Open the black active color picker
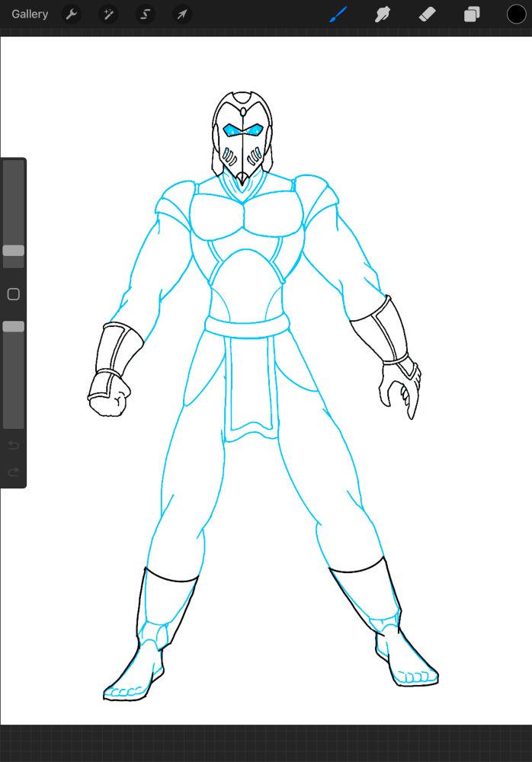 [516, 14]
